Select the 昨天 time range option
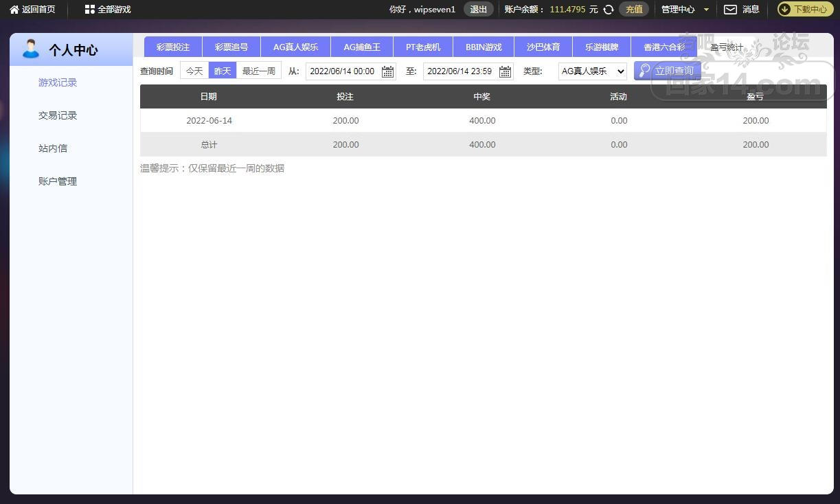This screenshot has width=840, height=504. pyautogui.click(x=223, y=71)
